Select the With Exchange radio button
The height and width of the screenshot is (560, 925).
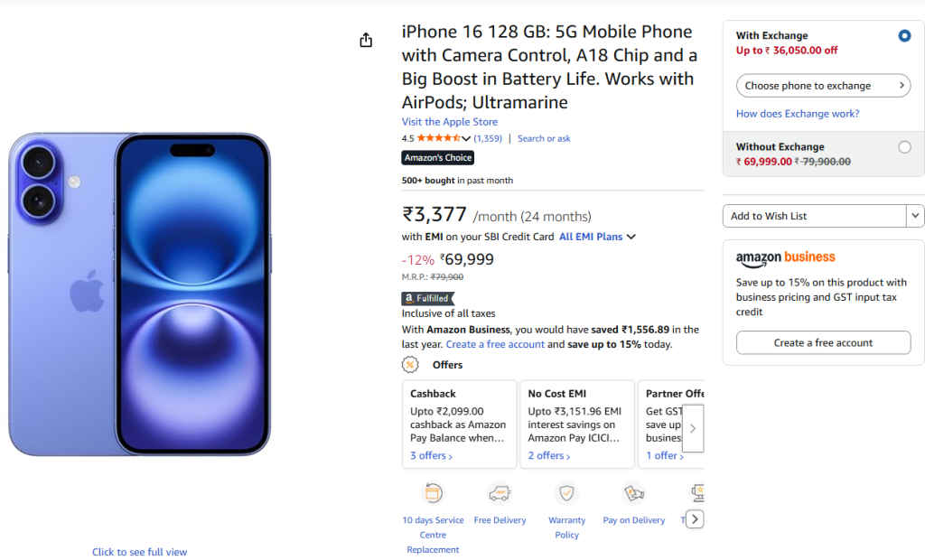904,35
